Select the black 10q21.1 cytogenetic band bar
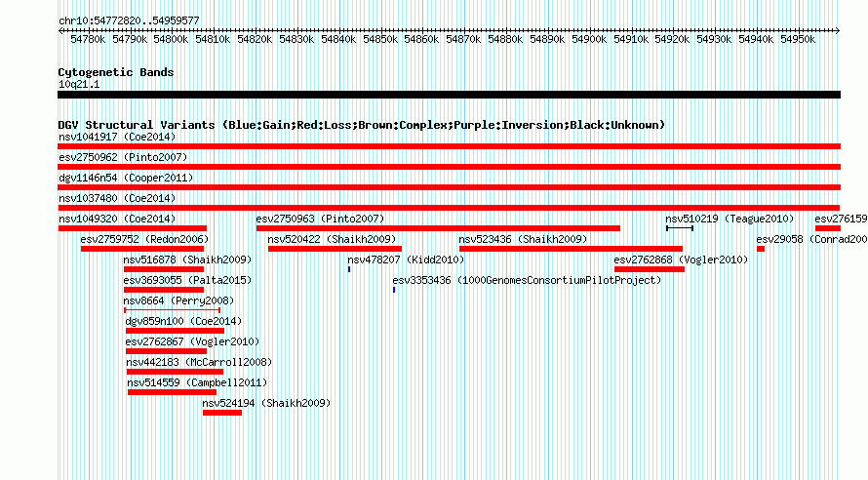This screenshot has height=480, width=868. pos(449,95)
